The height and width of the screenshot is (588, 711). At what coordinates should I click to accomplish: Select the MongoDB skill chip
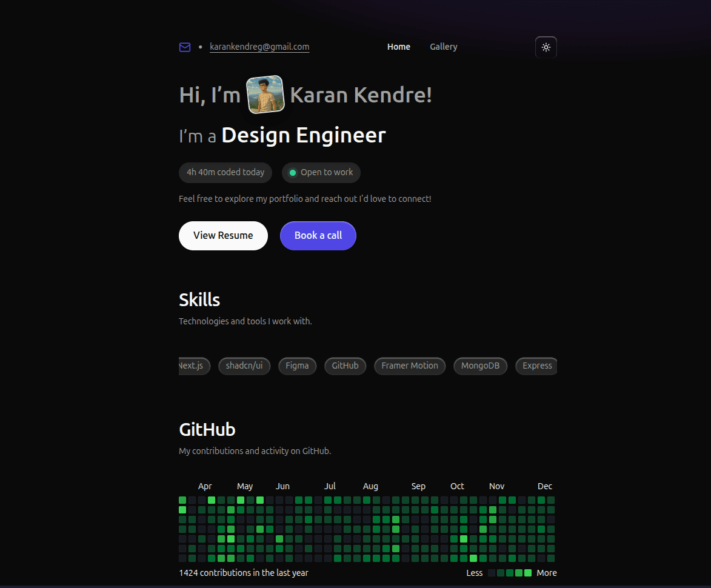click(x=480, y=366)
